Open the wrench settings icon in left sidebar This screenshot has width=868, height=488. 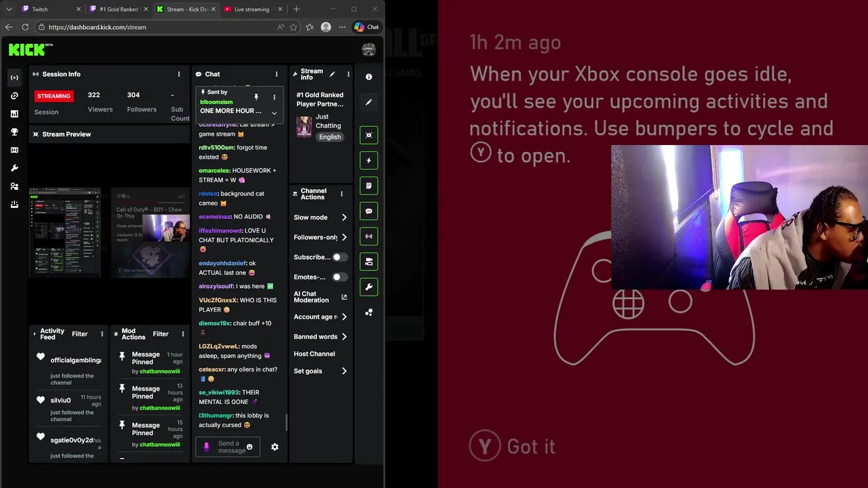tap(14, 168)
